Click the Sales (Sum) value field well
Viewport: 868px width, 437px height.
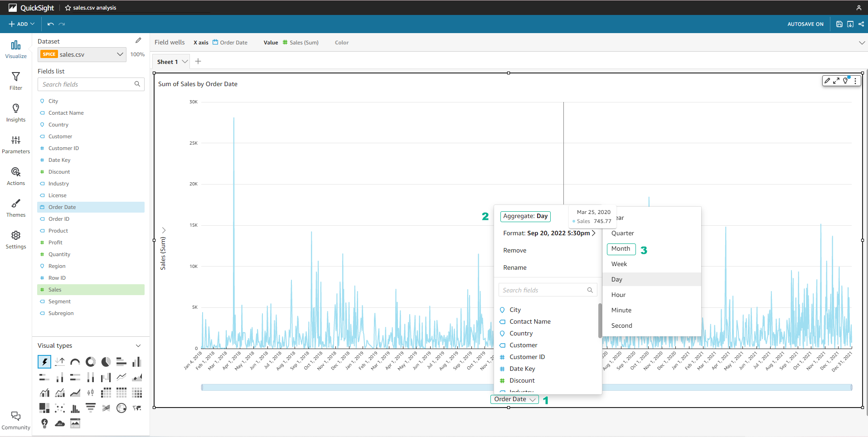point(301,43)
